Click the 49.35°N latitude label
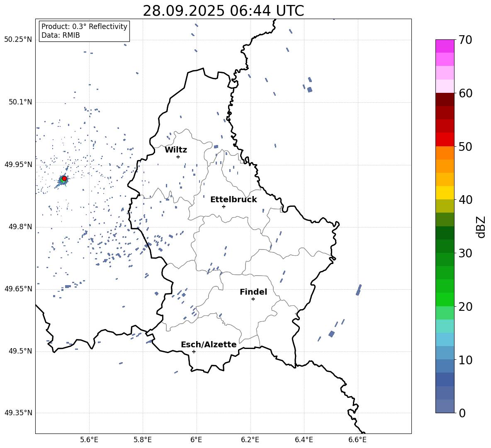 (x=18, y=413)
